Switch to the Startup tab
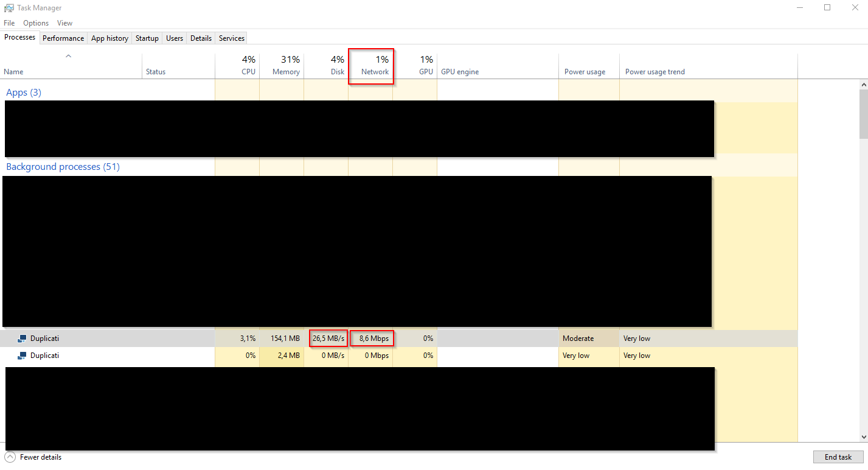 tap(147, 38)
